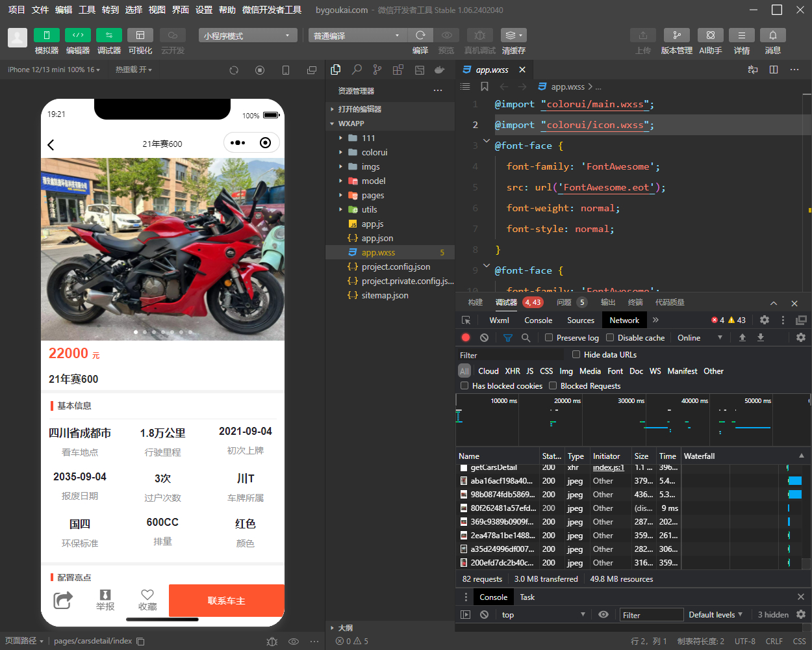812x650 pixels.
Task: Open the version management icon
Action: (x=676, y=35)
